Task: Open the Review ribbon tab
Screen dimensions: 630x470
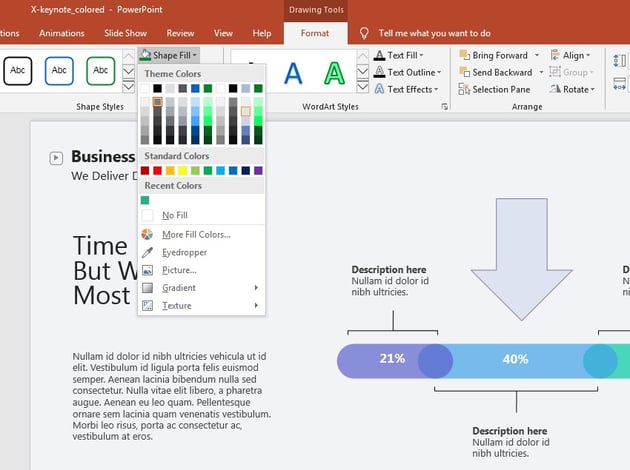Action: (181, 33)
